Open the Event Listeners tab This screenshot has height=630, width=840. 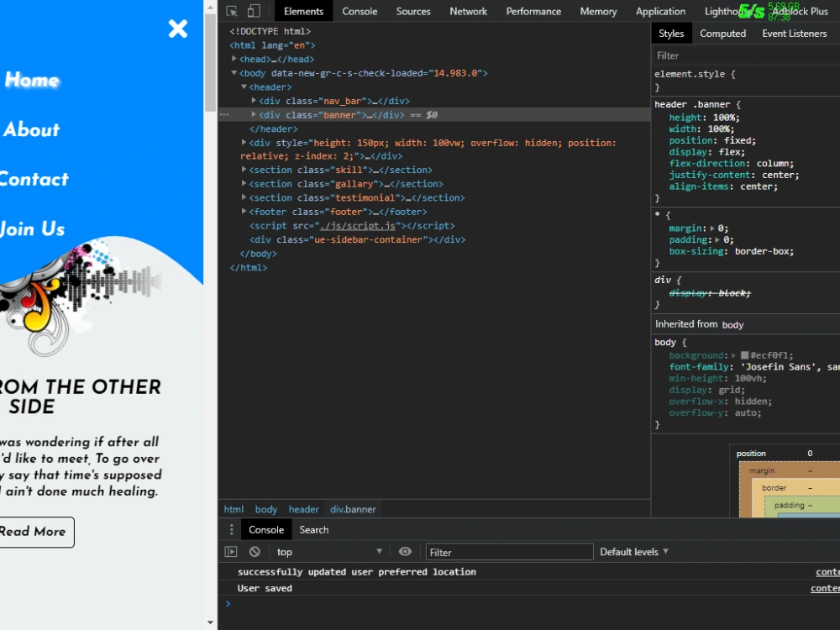tap(795, 34)
